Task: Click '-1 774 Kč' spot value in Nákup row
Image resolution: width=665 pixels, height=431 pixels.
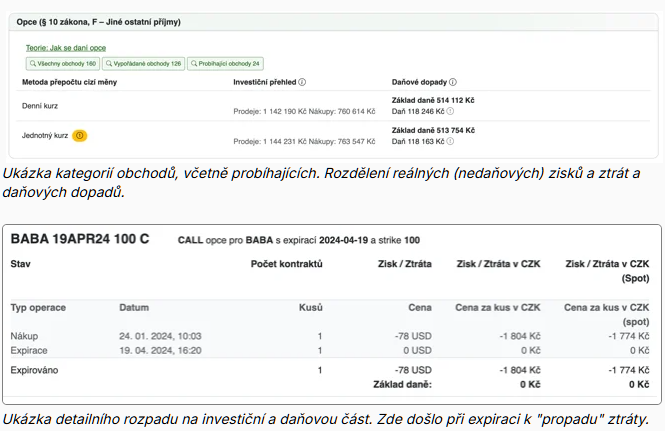Action: point(629,336)
